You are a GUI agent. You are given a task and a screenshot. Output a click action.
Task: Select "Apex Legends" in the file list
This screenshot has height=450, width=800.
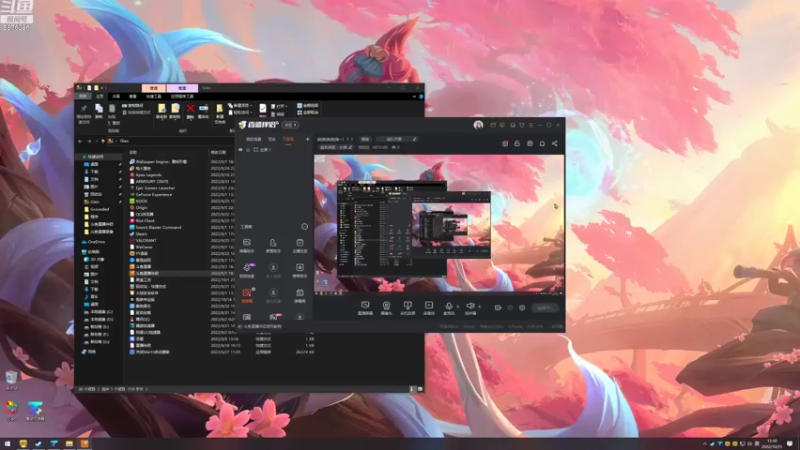click(x=148, y=175)
